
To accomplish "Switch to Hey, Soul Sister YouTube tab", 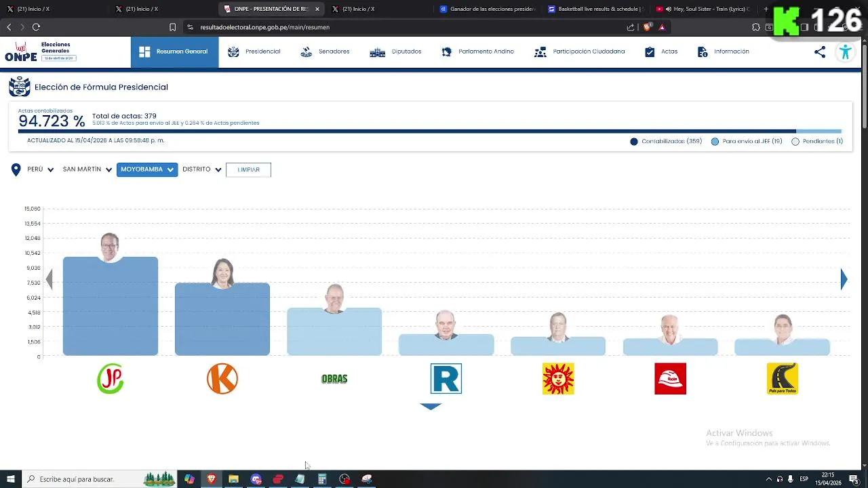I will tap(703, 9).
